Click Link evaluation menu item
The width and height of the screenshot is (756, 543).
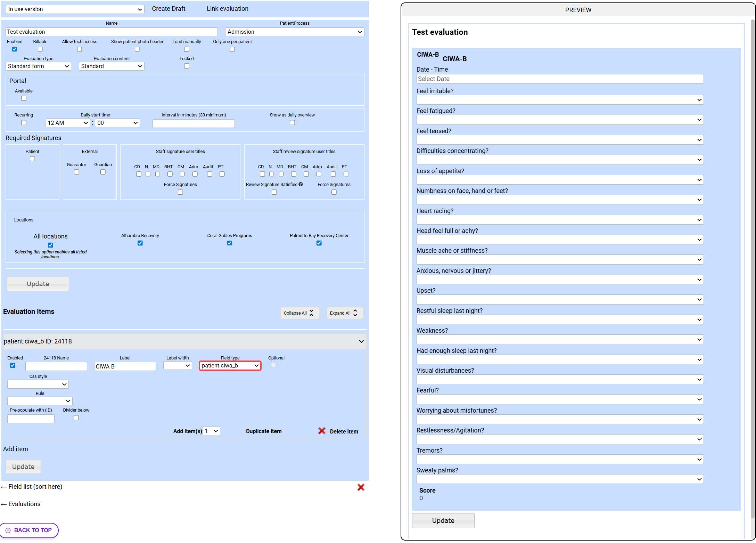pos(228,9)
